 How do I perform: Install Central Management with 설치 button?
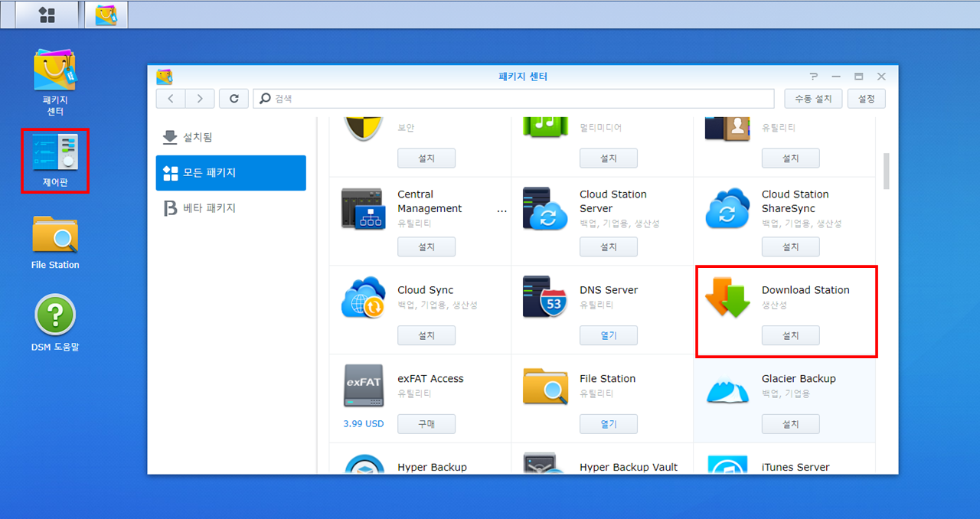click(x=426, y=246)
